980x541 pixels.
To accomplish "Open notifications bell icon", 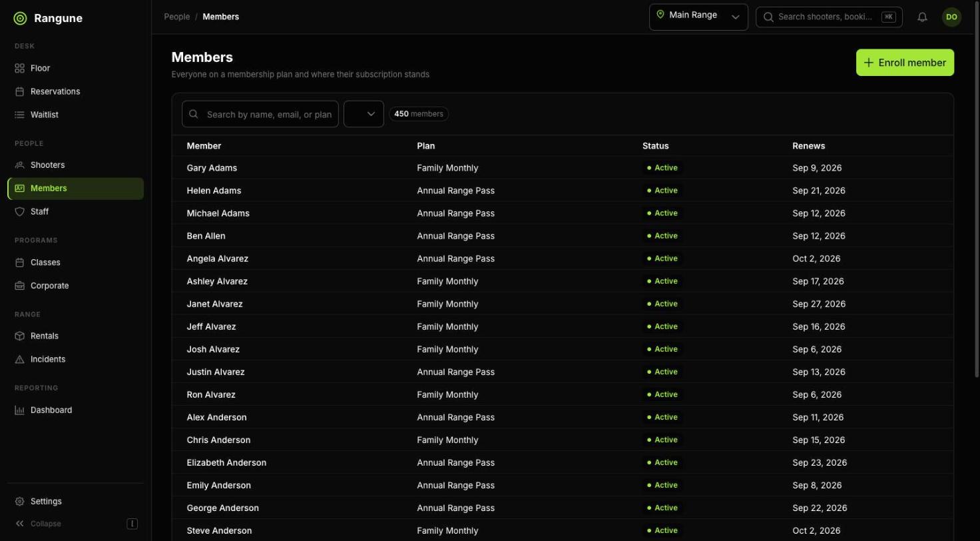I will [x=922, y=17].
